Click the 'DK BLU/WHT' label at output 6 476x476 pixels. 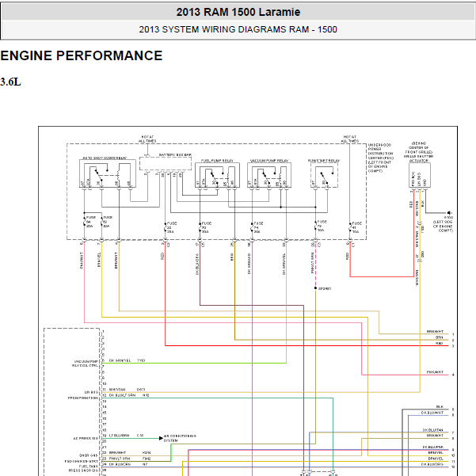point(432,413)
